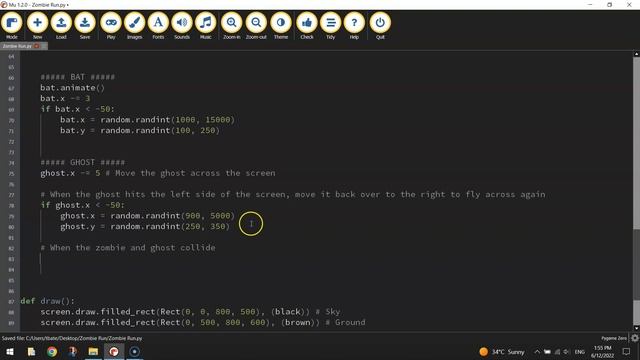Open the Mode selector in the toolbar

click(12, 26)
